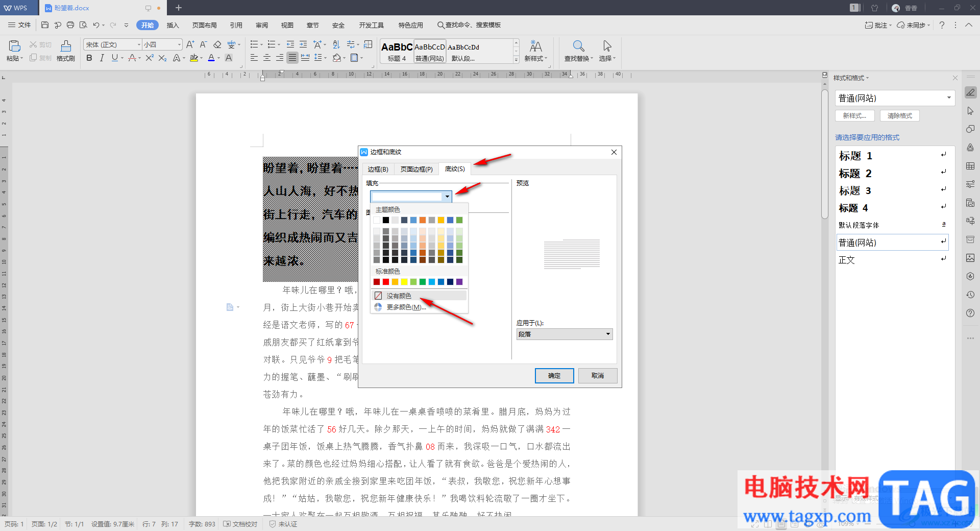Expand the bullet list dropdown arrow
This screenshot has width=980, height=531.
point(261,45)
